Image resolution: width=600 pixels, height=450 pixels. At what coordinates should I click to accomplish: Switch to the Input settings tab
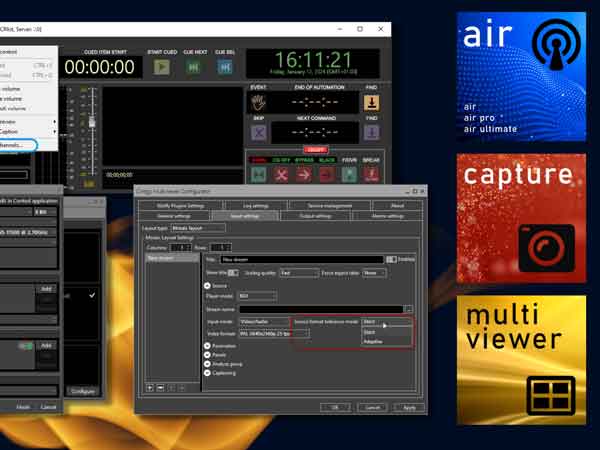pos(245,216)
